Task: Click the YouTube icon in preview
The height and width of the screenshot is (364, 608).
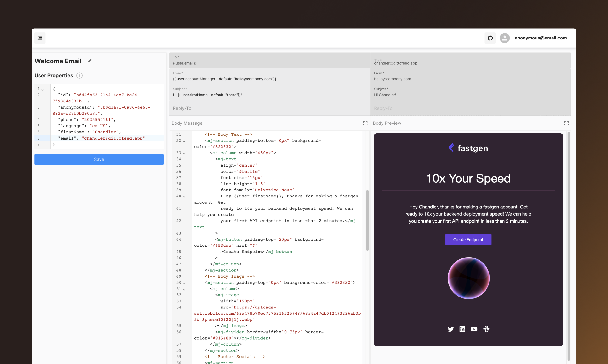Action: pyautogui.click(x=474, y=329)
